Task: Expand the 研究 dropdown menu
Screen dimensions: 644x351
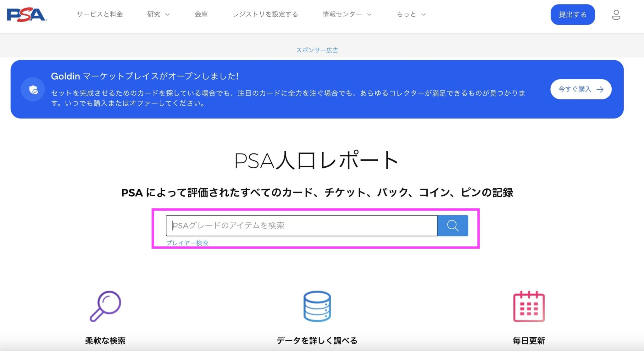Action: point(156,14)
